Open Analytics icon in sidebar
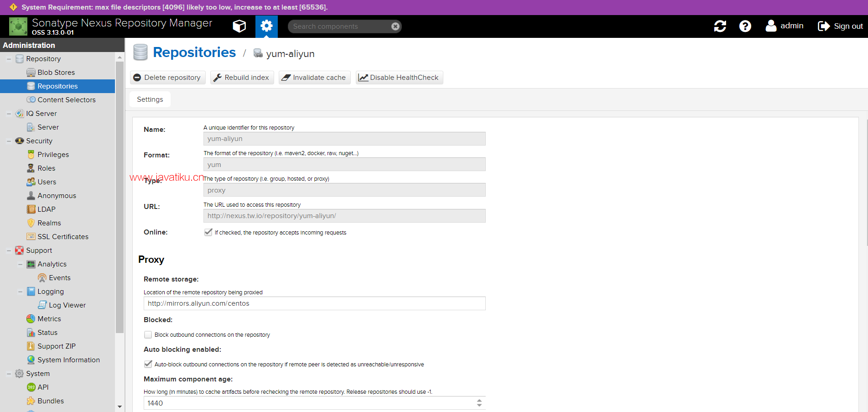The width and height of the screenshot is (868, 412). (x=31, y=264)
